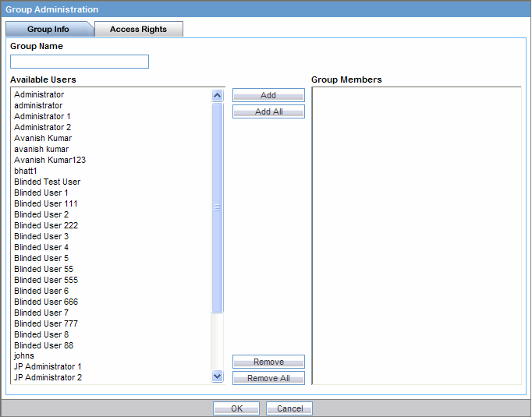Screen dimensions: 532x417
Task: Select user "Blinded User 3"
Action: click(x=41, y=236)
